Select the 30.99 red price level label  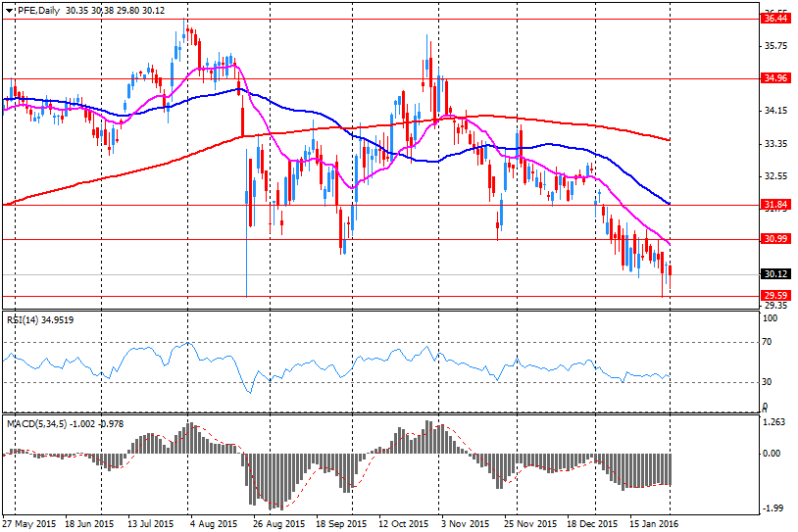point(775,238)
